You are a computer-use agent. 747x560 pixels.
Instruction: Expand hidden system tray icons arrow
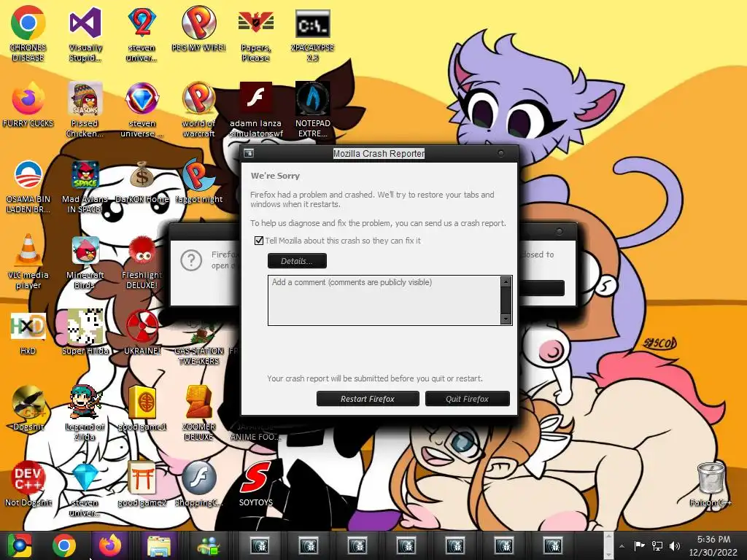point(622,546)
